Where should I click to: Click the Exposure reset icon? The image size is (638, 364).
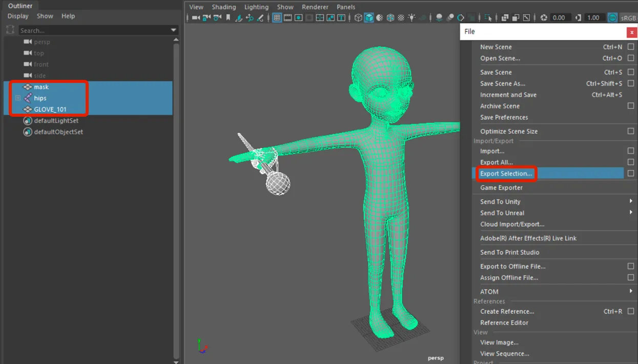543,18
